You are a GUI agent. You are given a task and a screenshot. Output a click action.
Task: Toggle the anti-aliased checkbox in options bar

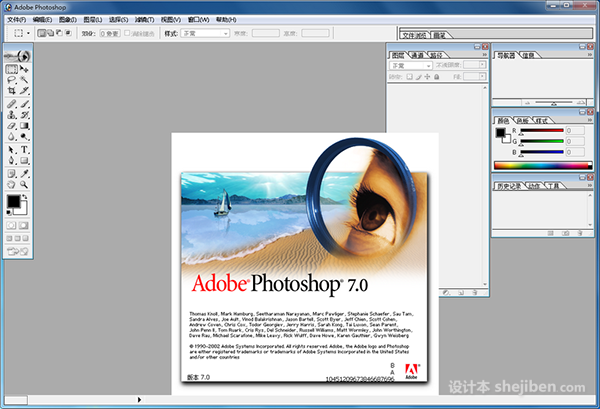tap(127, 33)
